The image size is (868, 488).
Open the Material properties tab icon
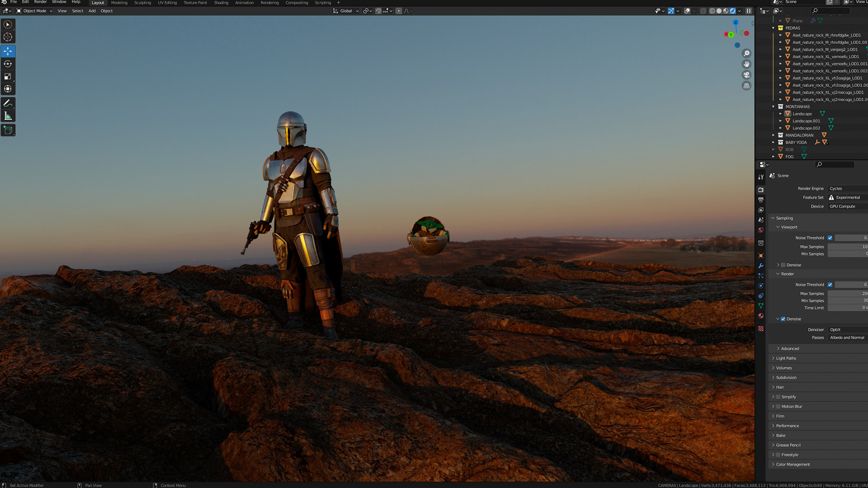[761, 316]
